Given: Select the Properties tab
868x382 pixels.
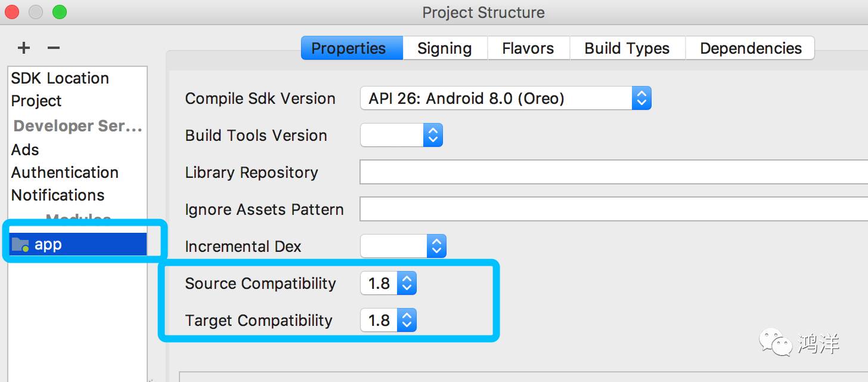Looking at the screenshot, I should click(x=349, y=48).
